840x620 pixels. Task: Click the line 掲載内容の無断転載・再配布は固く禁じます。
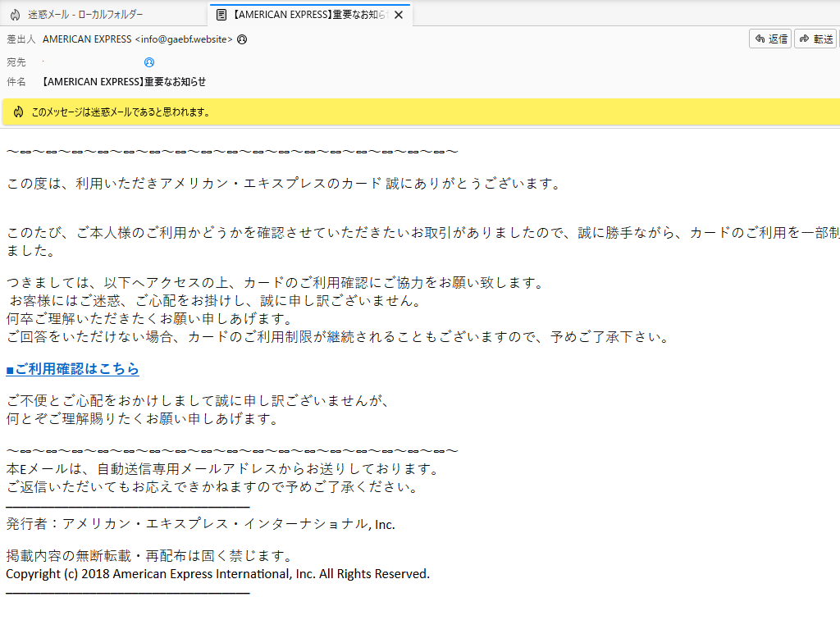(x=150, y=556)
